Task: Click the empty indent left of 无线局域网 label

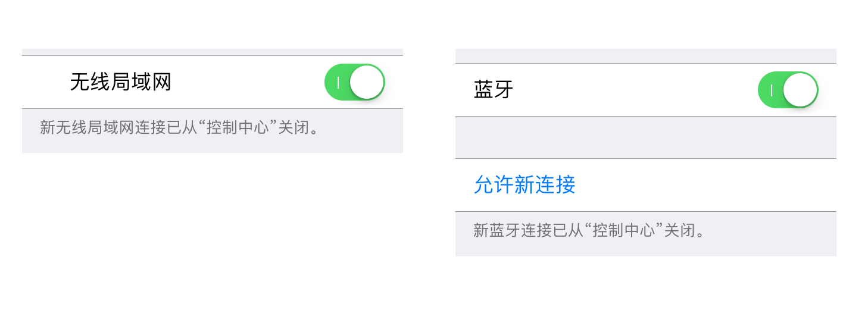Action: pos(45,82)
